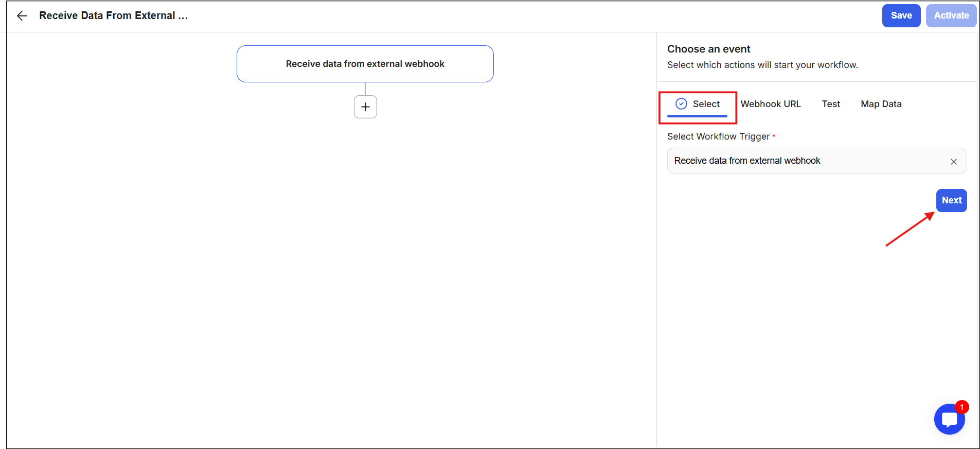Click the checkmark circle on Select tab
980x449 pixels.
681,104
